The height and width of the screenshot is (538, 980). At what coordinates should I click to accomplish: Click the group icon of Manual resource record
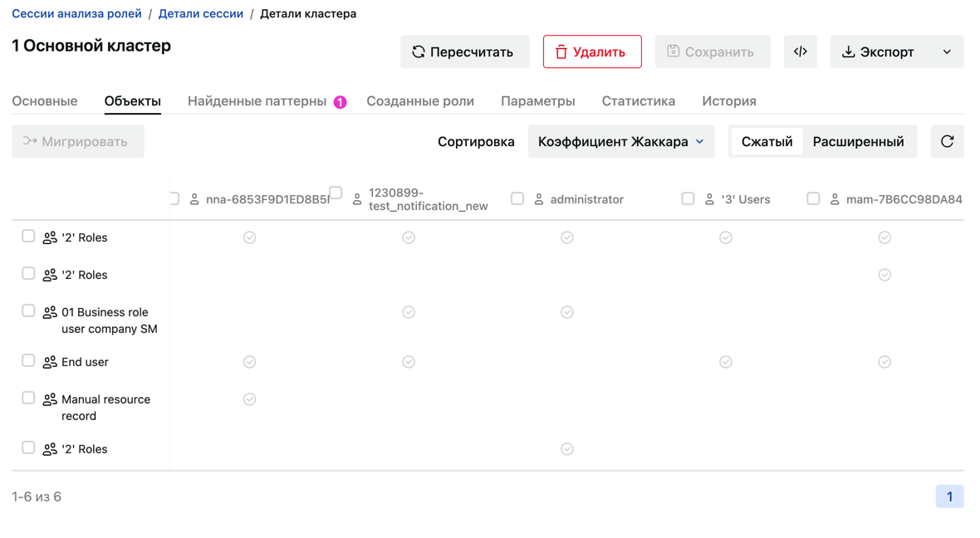tap(50, 399)
